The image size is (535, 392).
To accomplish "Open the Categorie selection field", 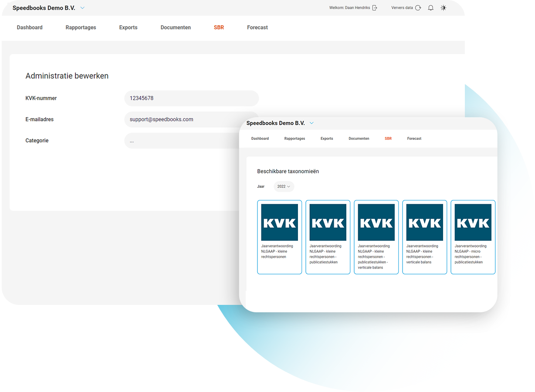I will pos(182,141).
